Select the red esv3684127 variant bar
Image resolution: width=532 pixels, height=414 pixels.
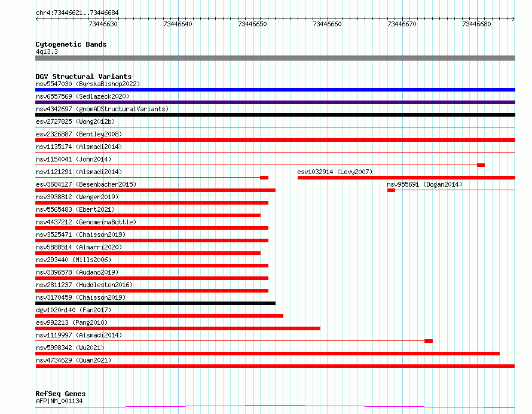155,190
